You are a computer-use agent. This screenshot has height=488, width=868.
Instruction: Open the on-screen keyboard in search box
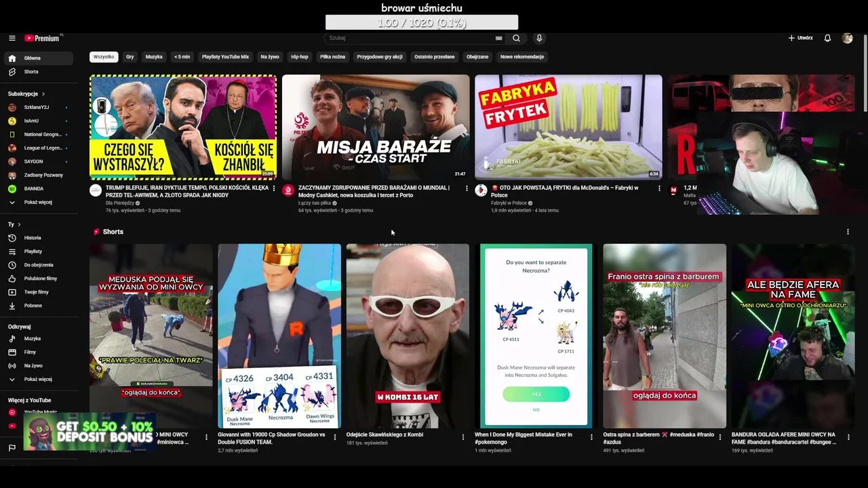(498, 38)
